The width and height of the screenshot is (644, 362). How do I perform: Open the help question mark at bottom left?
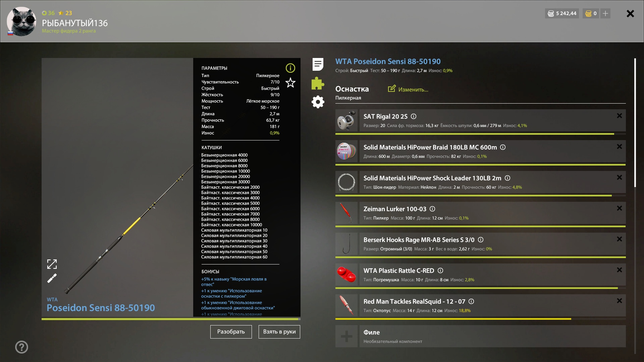pos(21,347)
